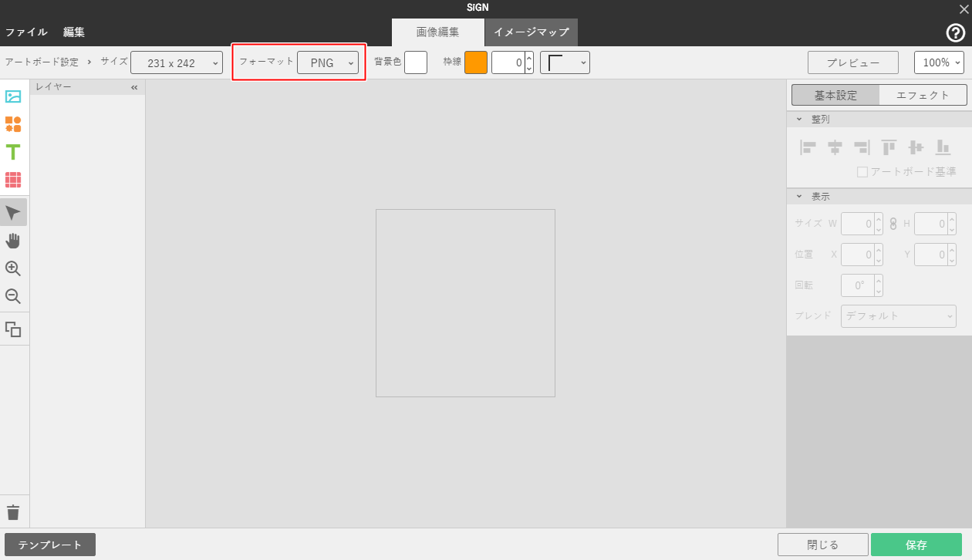Click the サイズ H input field
The width and height of the screenshot is (972, 560).
pos(931,224)
